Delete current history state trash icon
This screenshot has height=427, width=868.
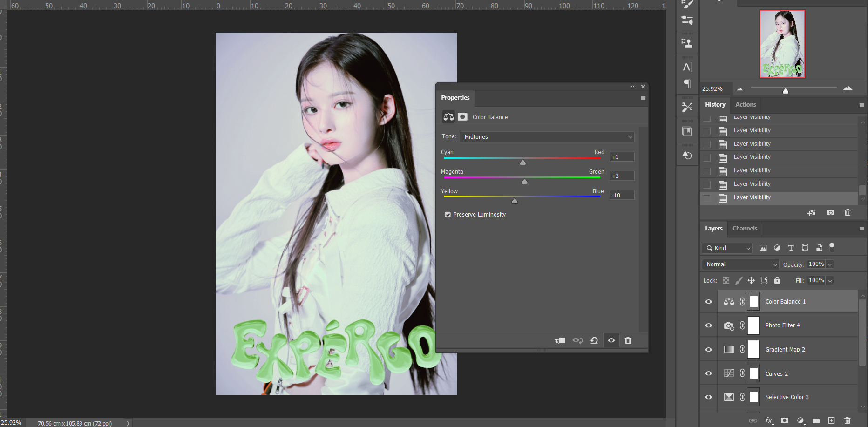848,212
